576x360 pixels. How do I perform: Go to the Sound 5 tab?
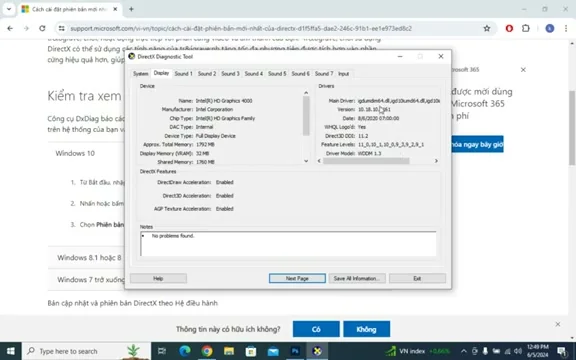277,74
